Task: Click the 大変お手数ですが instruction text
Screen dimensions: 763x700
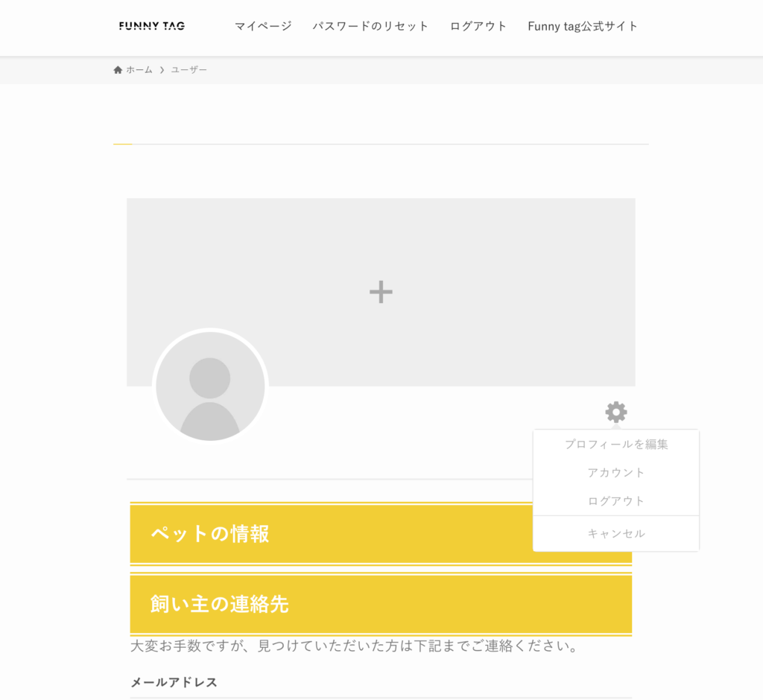Action: pyautogui.click(x=355, y=646)
